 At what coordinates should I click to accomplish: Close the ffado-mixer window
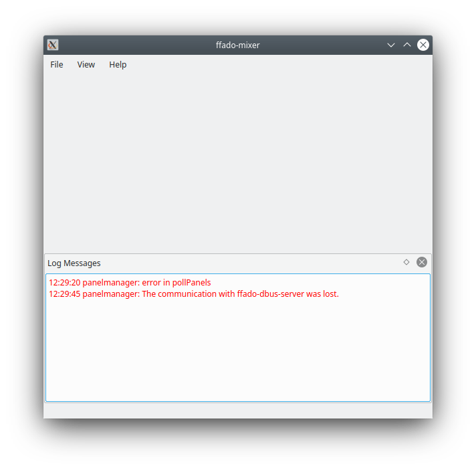[x=423, y=45]
